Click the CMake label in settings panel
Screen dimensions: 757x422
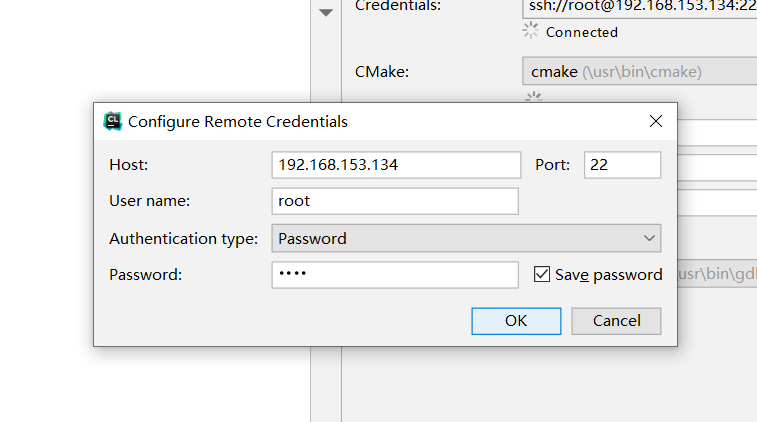click(x=382, y=72)
